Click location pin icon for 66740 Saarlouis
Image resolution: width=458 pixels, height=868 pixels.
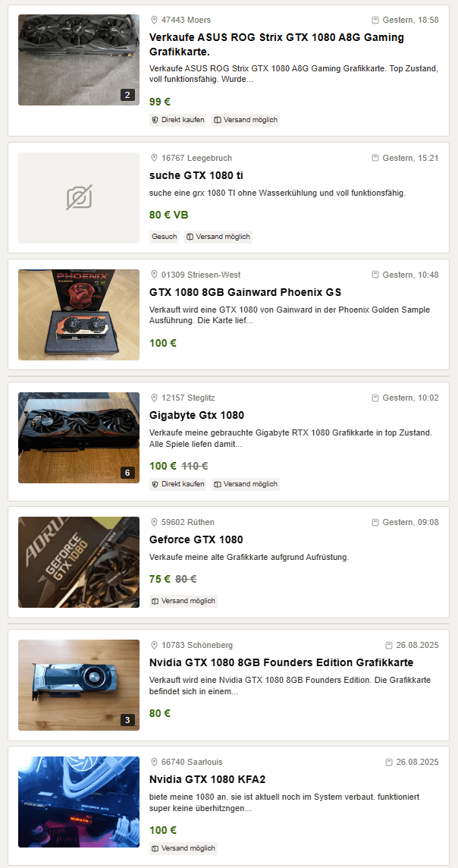pos(155,762)
